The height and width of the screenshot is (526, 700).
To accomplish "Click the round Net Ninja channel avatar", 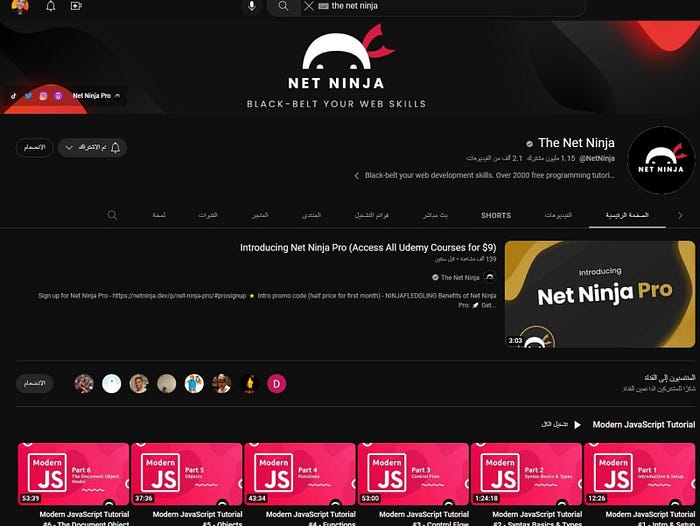I will coord(661,160).
